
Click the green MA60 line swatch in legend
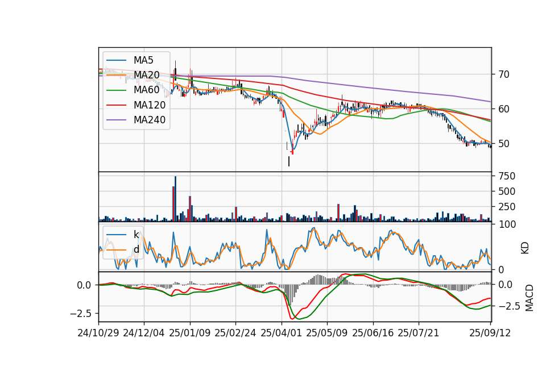(116, 90)
